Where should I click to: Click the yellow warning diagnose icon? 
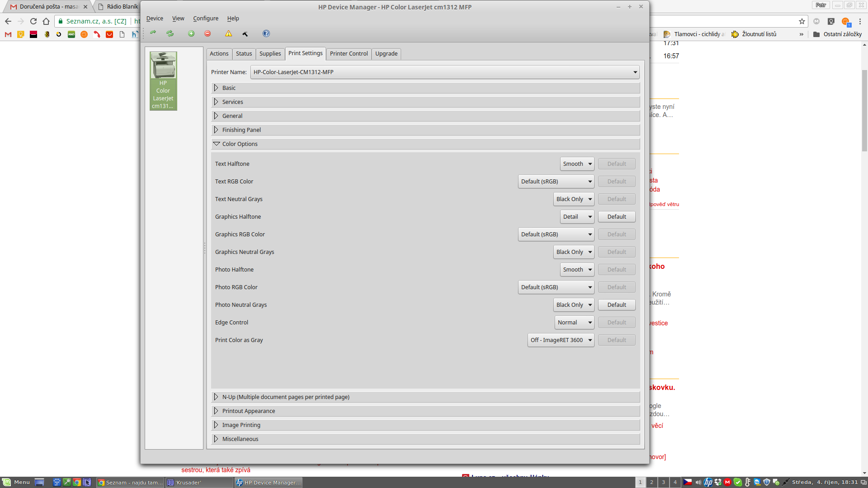(228, 33)
